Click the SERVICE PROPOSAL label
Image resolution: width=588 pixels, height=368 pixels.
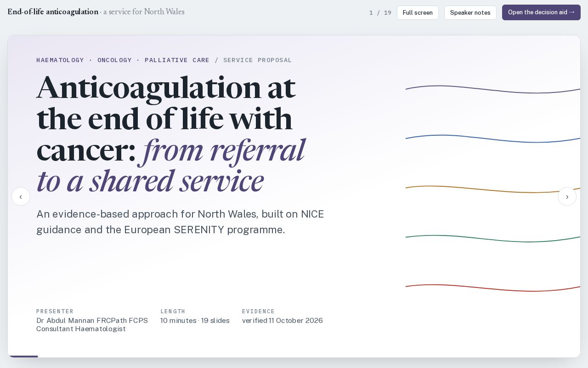257,60
